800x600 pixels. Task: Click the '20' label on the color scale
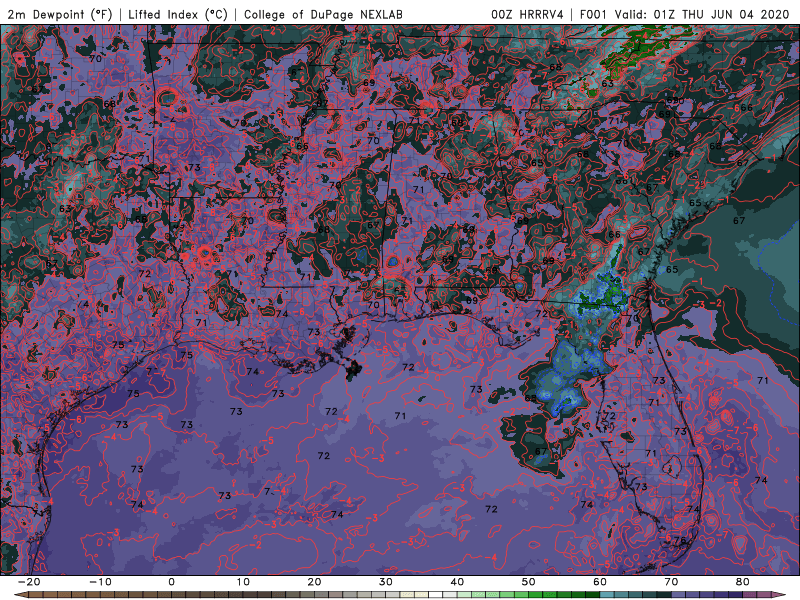tap(314, 582)
